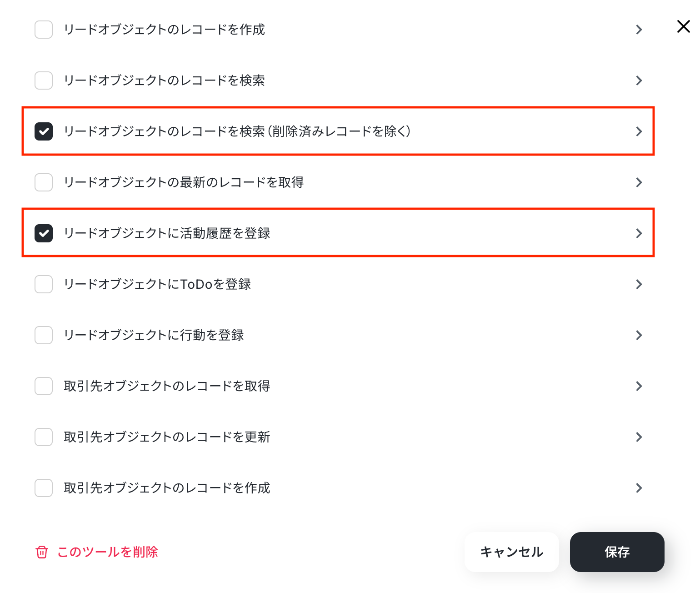The width and height of the screenshot is (700, 593).
Task: Click the trash icon beside このツールを削除
Action: (x=42, y=552)
